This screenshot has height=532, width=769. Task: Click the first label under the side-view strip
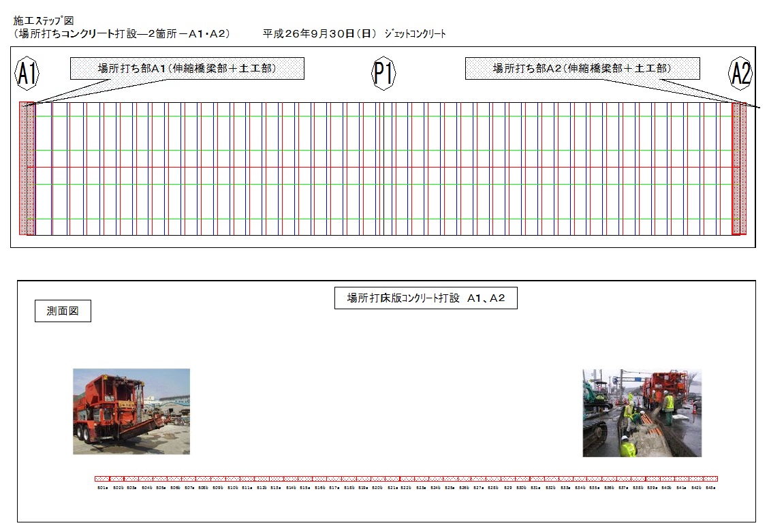click(x=102, y=488)
